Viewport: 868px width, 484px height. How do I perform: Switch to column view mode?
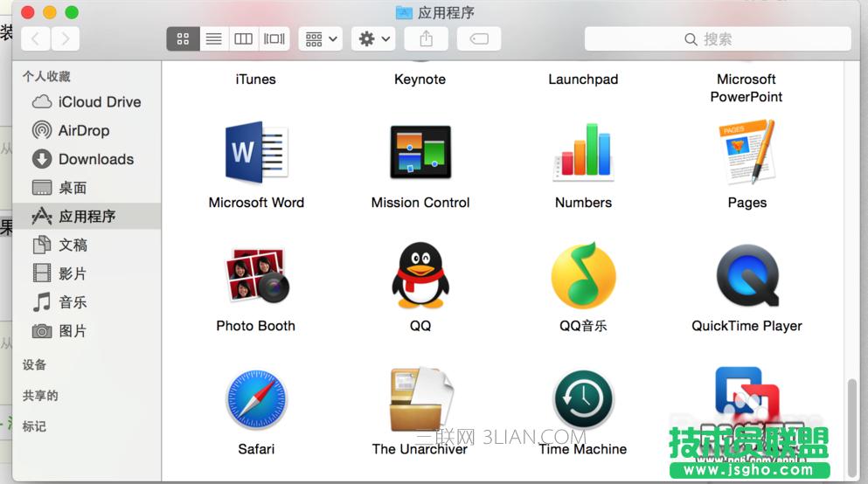pyautogui.click(x=244, y=38)
